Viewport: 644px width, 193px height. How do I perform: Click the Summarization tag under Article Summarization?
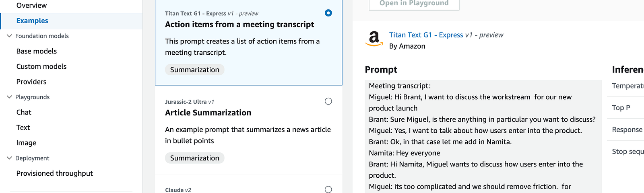(x=195, y=158)
